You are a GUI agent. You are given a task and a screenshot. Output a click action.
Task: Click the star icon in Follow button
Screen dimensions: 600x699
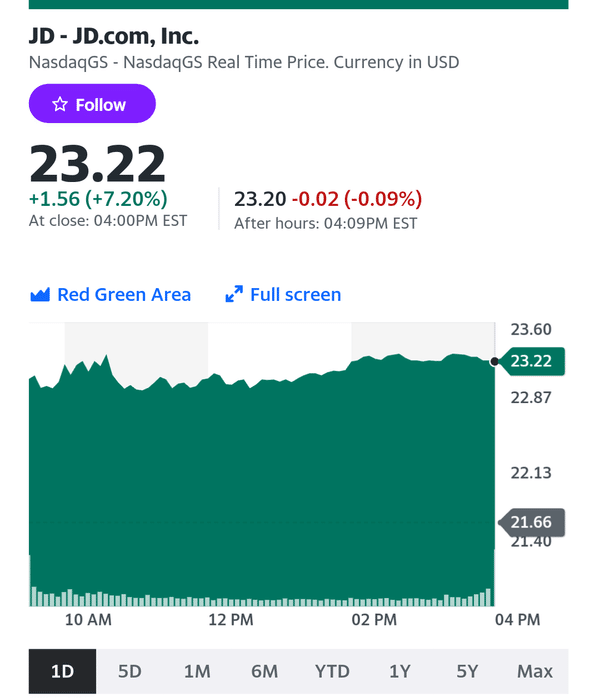pos(60,104)
